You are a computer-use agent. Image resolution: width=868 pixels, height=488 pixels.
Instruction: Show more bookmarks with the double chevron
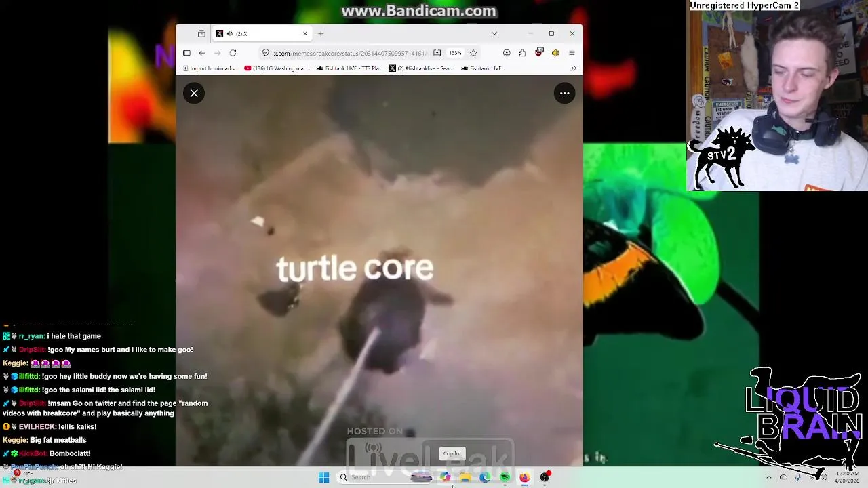pos(573,68)
